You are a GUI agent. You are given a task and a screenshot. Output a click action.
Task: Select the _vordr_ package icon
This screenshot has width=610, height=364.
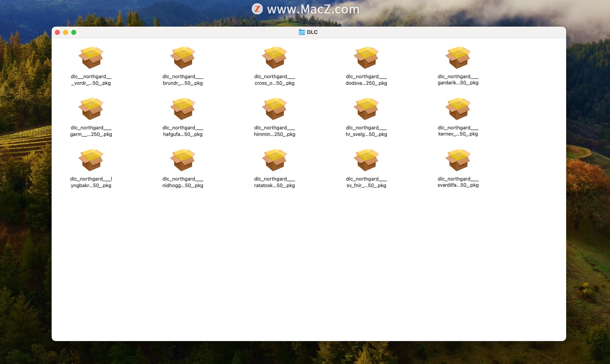(x=91, y=57)
